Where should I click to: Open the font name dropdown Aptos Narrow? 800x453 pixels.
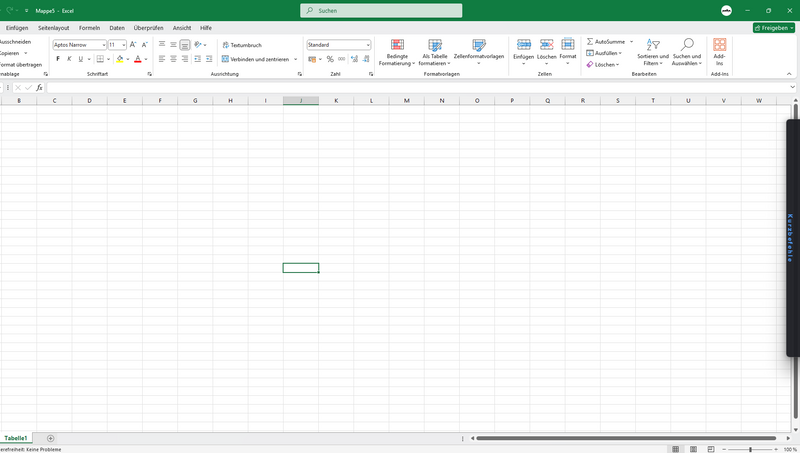pyautogui.click(x=104, y=45)
